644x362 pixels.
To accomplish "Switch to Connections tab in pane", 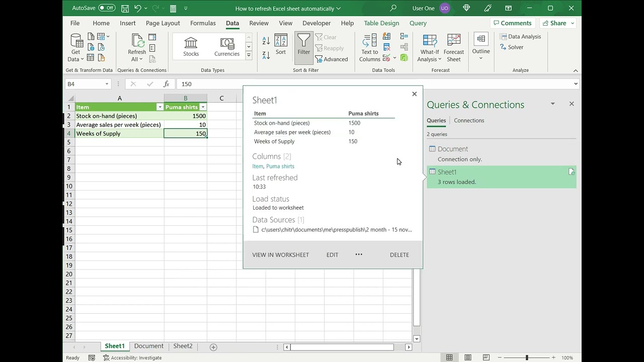I will tap(469, 120).
